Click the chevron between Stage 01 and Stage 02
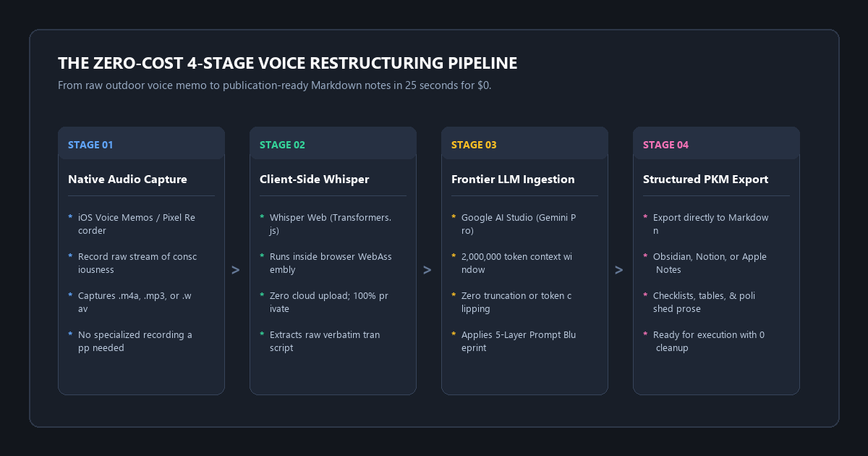Image resolution: width=868 pixels, height=456 pixels. 235,269
